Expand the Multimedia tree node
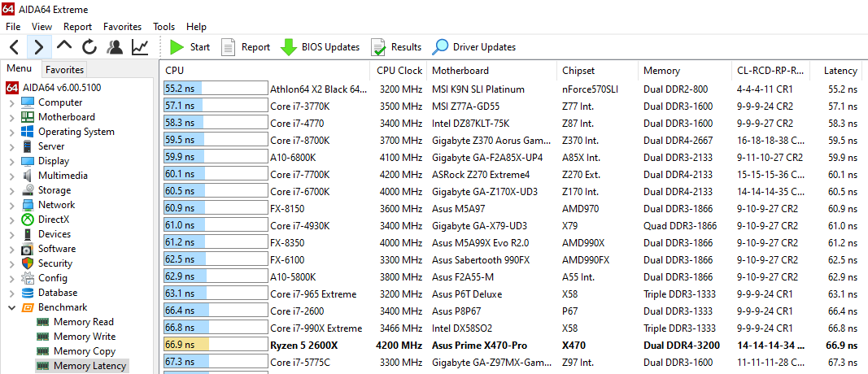Screen dimensions: 868x374 click(12, 176)
